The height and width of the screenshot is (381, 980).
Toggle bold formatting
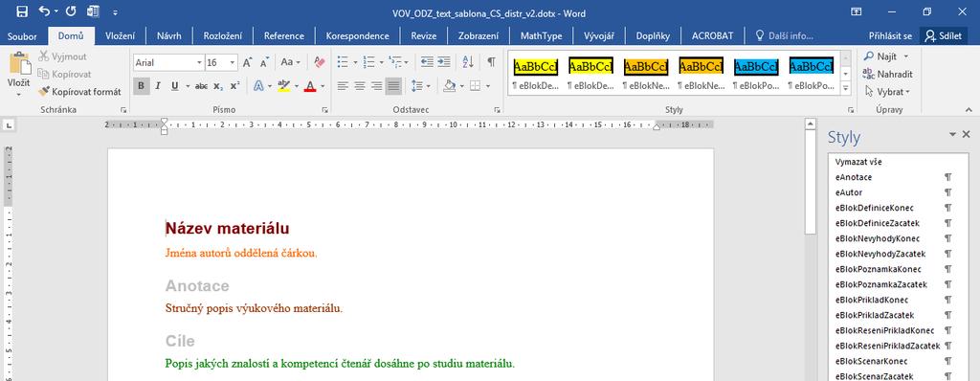click(x=142, y=86)
